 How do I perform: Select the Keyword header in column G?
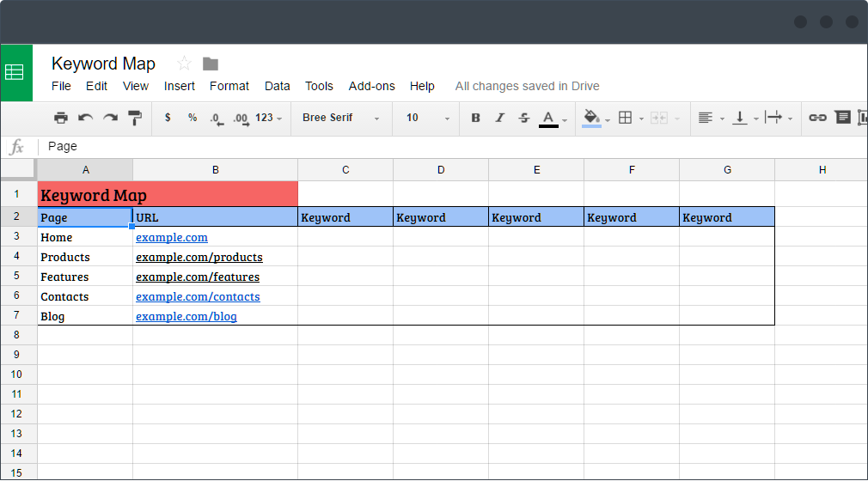click(727, 217)
